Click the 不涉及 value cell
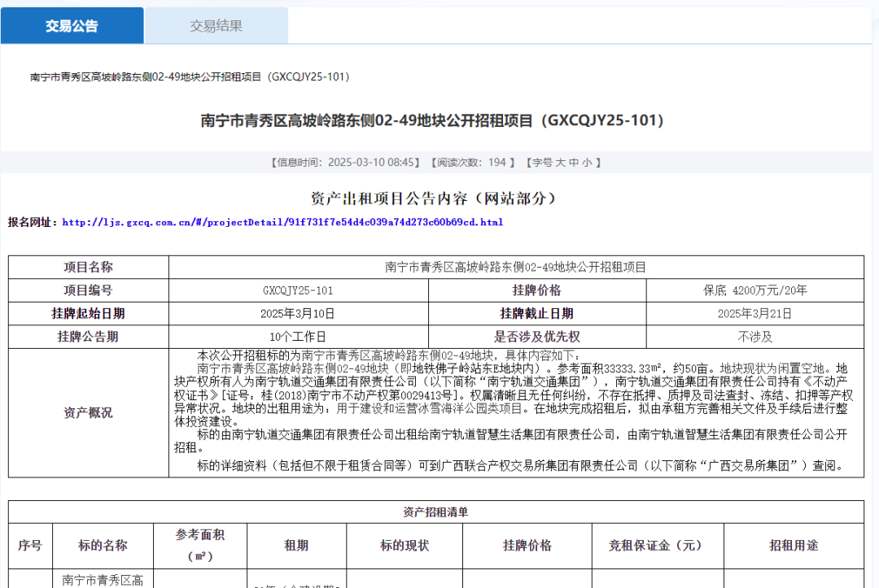Viewport: 879px width, 588px height. pos(755,337)
